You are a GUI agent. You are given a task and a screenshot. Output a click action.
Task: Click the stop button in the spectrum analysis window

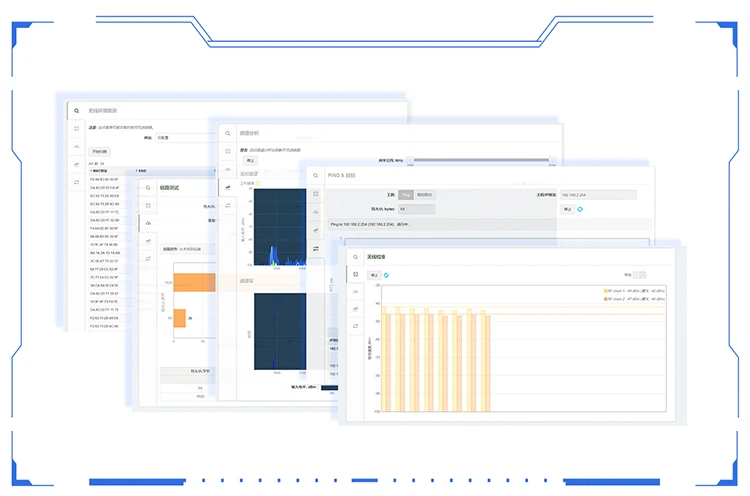pyautogui.click(x=250, y=161)
